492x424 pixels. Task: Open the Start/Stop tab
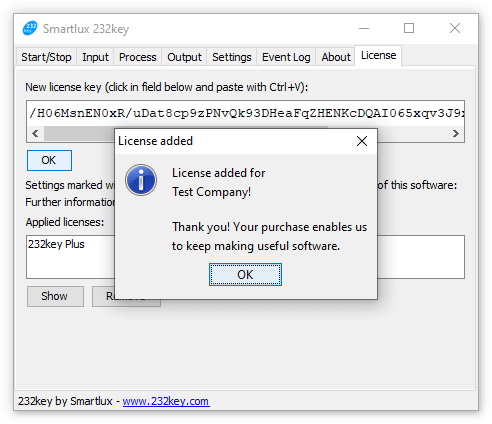point(46,57)
